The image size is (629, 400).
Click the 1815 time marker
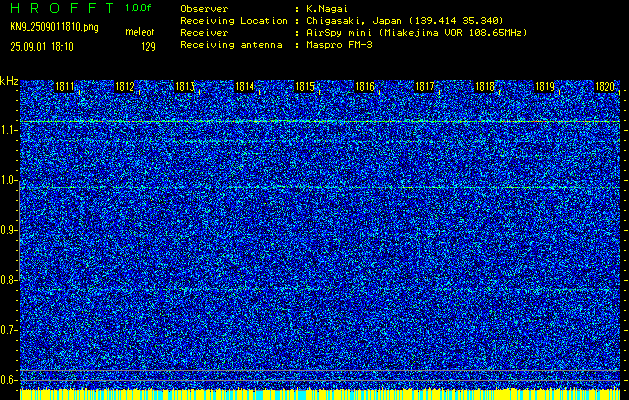click(x=304, y=87)
